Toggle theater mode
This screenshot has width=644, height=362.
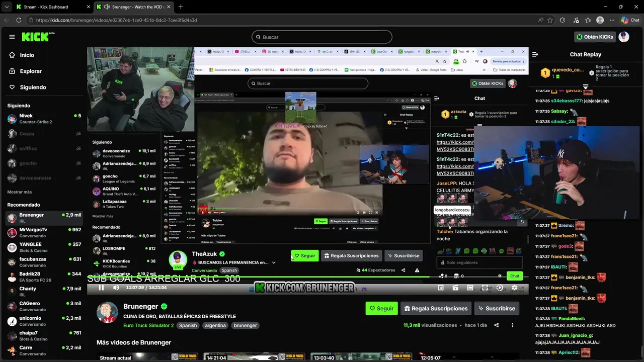[470, 288]
